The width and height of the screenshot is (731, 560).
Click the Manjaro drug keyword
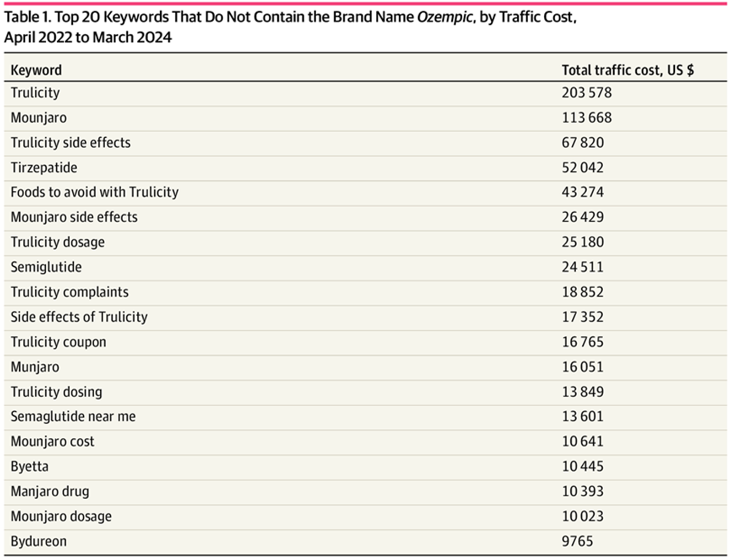50,491
